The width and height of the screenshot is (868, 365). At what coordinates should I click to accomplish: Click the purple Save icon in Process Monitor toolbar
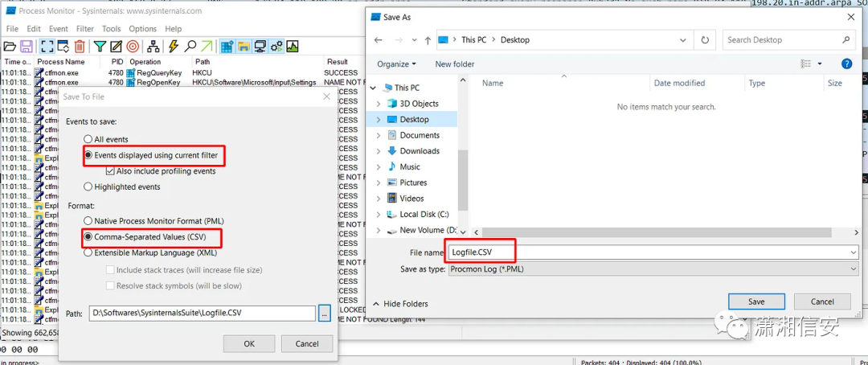click(x=26, y=47)
